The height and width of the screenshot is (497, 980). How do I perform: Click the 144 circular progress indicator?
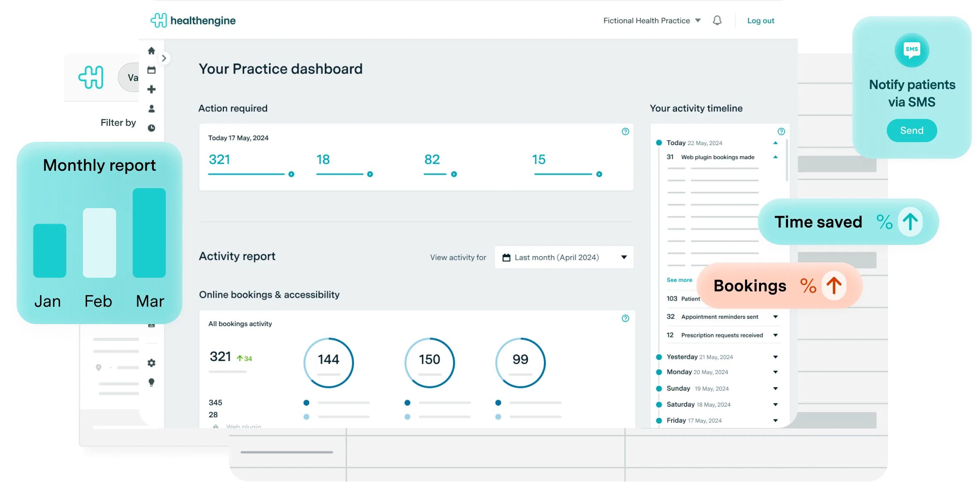[329, 363]
